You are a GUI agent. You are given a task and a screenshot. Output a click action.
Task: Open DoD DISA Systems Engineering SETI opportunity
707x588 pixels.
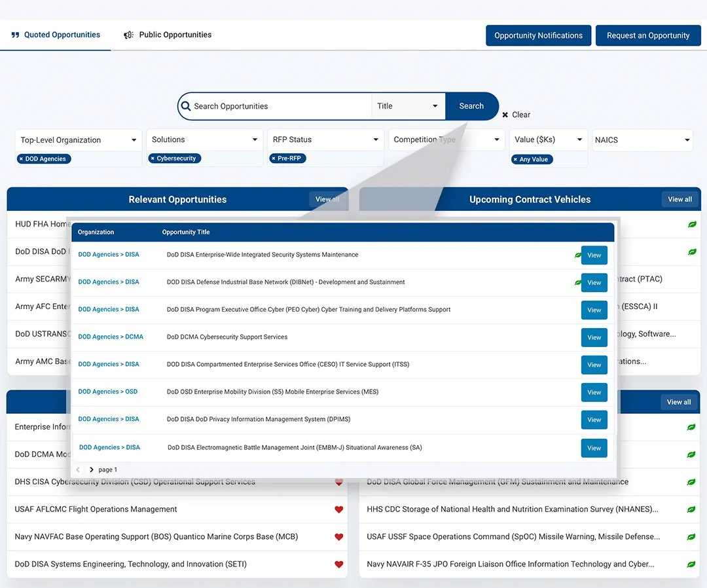[130, 564]
